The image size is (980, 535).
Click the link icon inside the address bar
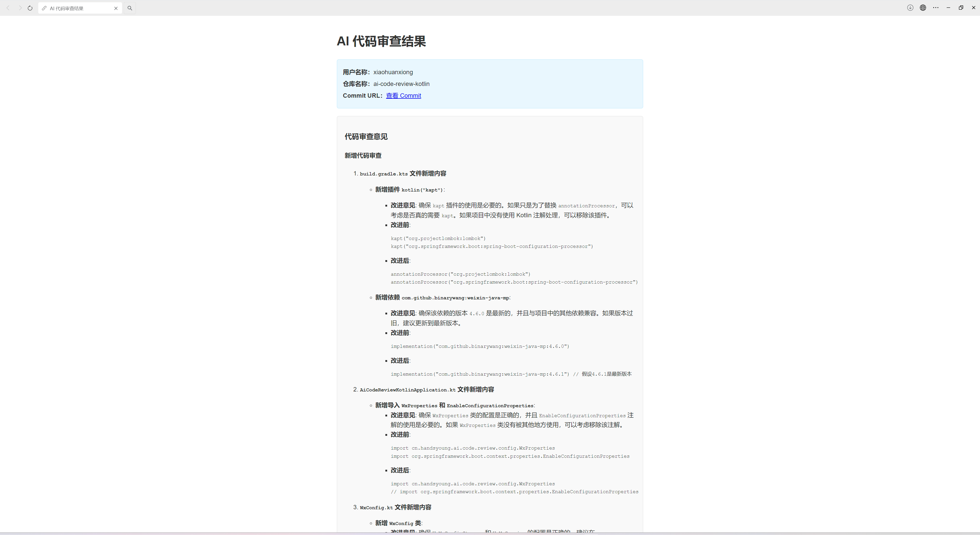44,8
